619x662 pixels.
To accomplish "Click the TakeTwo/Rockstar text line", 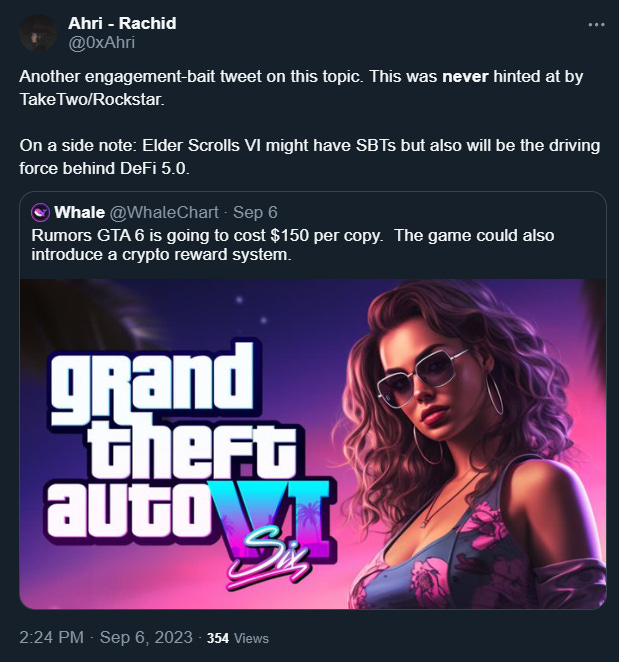I will pos(92,100).
